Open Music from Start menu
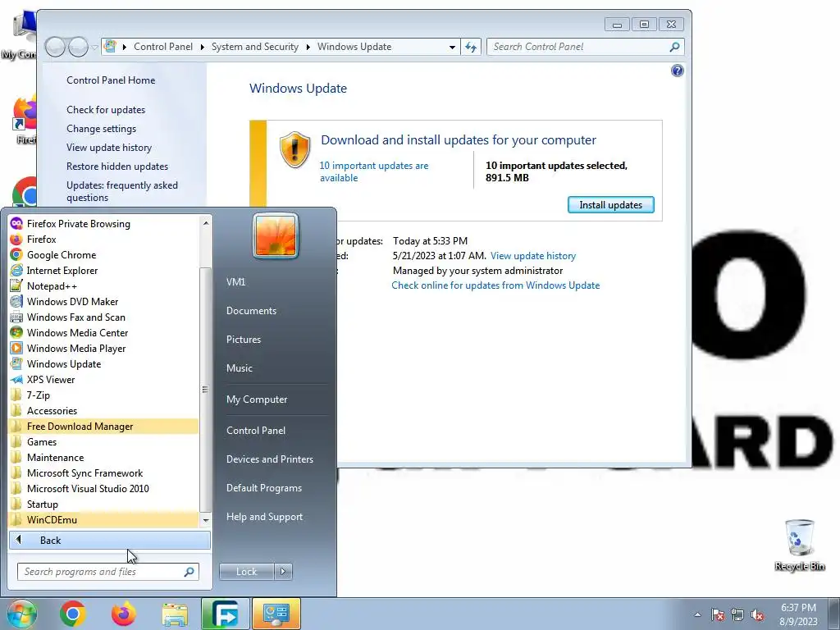840x630 pixels. [239, 368]
